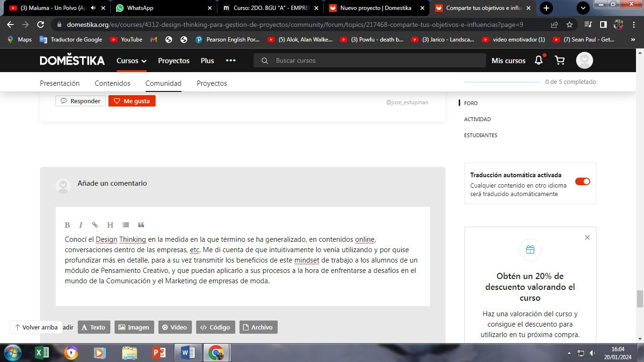
Task: Close the WhatsApp browser tab
Action: tap(210, 8)
